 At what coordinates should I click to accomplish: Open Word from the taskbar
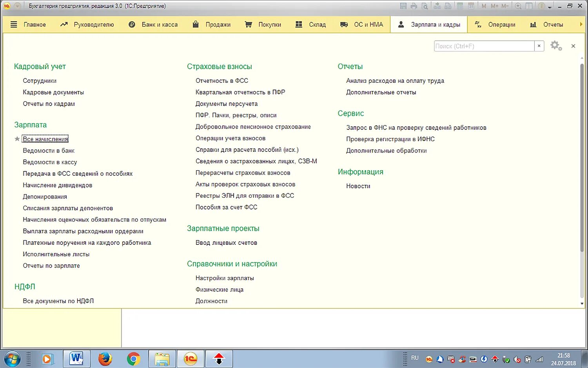(76, 359)
